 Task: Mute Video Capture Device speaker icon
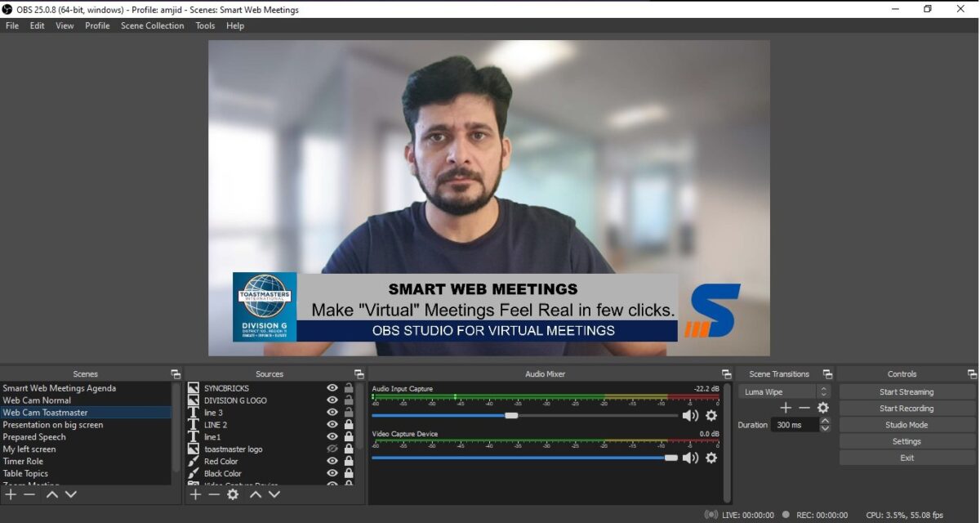[691, 458]
